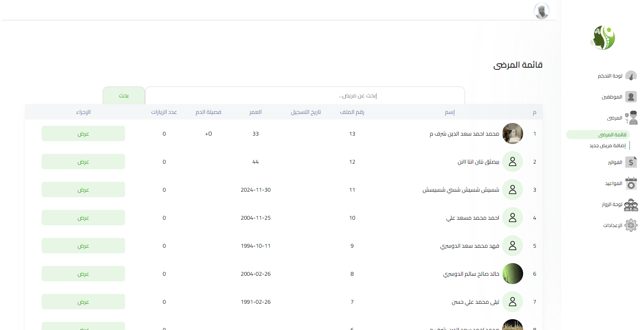Open the visitors board icon (لوحة الزوار)
Screen dimensions: 644x330
click(x=631, y=205)
